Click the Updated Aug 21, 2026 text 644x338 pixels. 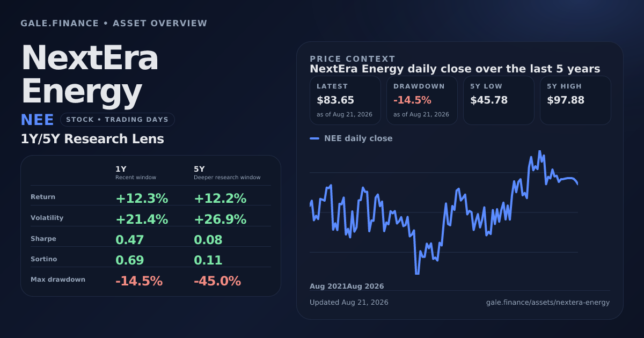tap(349, 303)
